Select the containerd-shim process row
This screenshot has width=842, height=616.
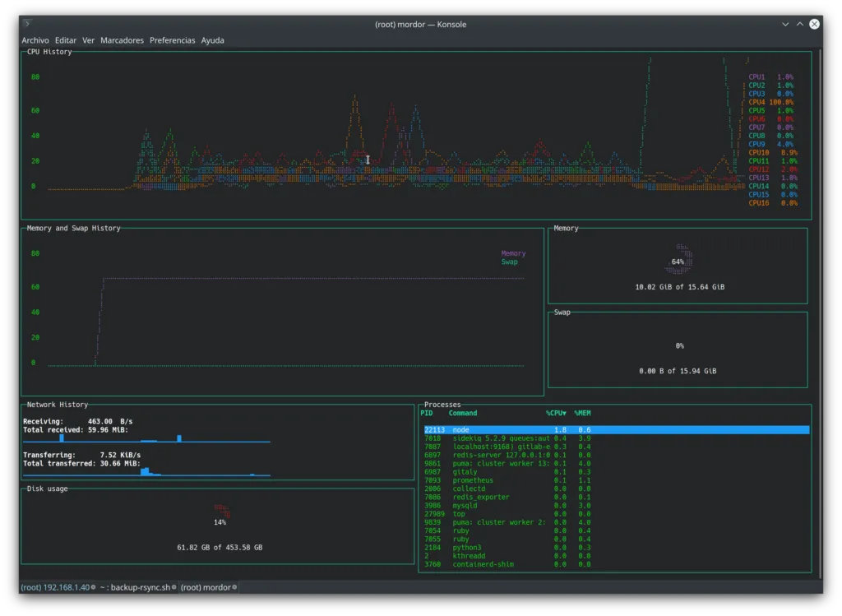[x=617, y=564]
